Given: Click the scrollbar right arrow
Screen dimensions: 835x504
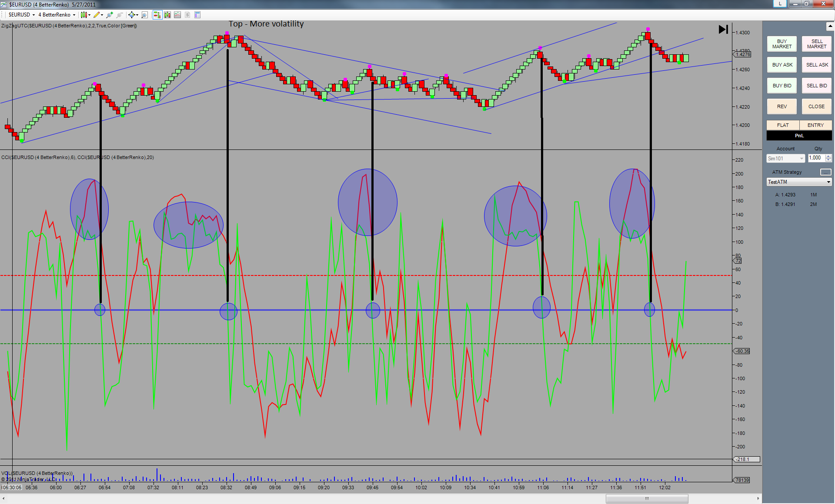Looking at the screenshot, I should pyautogui.click(x=758, y=498).
